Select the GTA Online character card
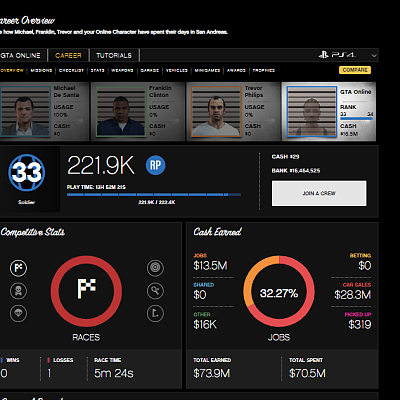 pos(329,111)
